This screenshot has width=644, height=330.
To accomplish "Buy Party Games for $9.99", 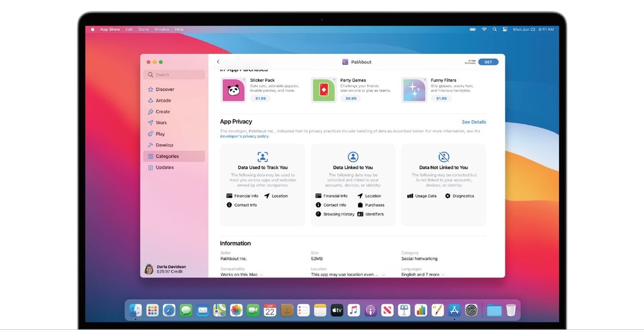I will click(351, 98).
